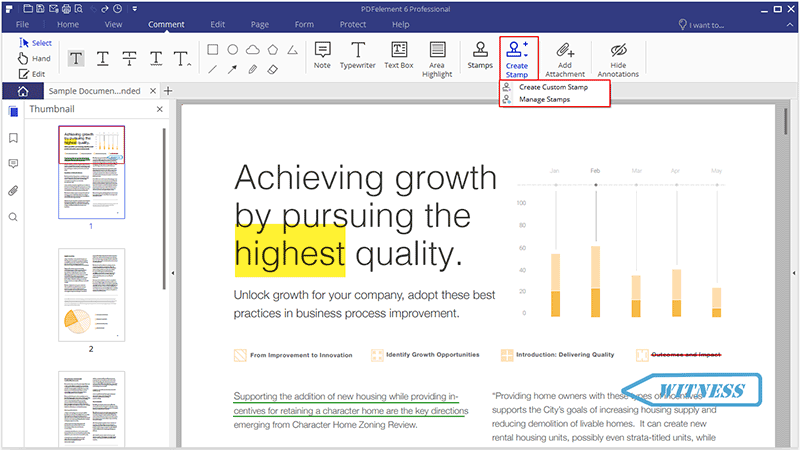Click the Redo arrow icon
800x450 pixels.
[x=105, y=9]
